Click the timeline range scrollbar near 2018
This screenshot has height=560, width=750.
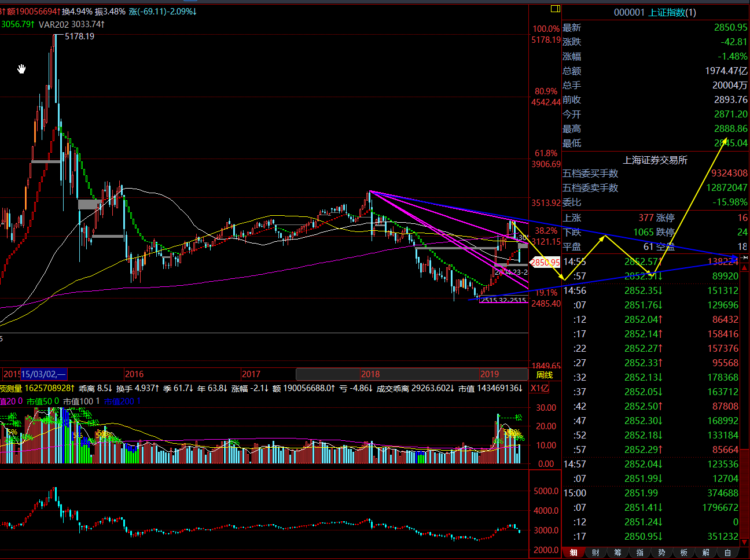(x=411, y=374)
